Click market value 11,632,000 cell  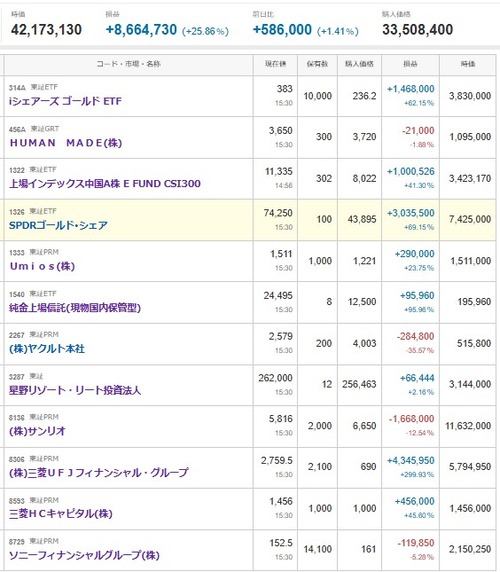click(468, 426)
